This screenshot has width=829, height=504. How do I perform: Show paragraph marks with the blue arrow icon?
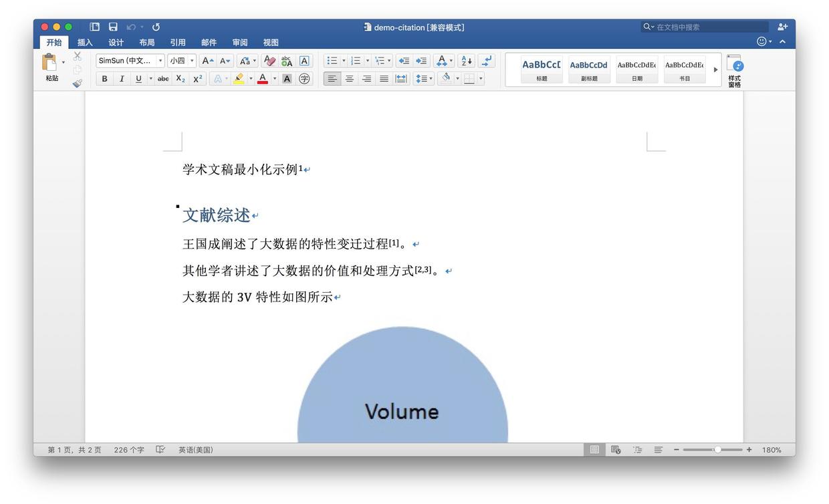487,61
